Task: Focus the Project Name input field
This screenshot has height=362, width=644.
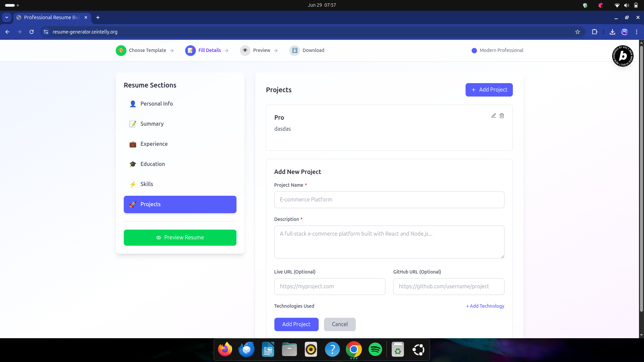Action: (x=389, y=200)
